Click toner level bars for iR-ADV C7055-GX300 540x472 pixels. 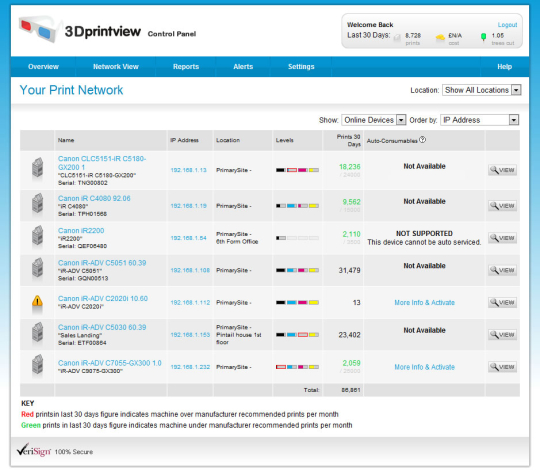(x=297, y=367)
